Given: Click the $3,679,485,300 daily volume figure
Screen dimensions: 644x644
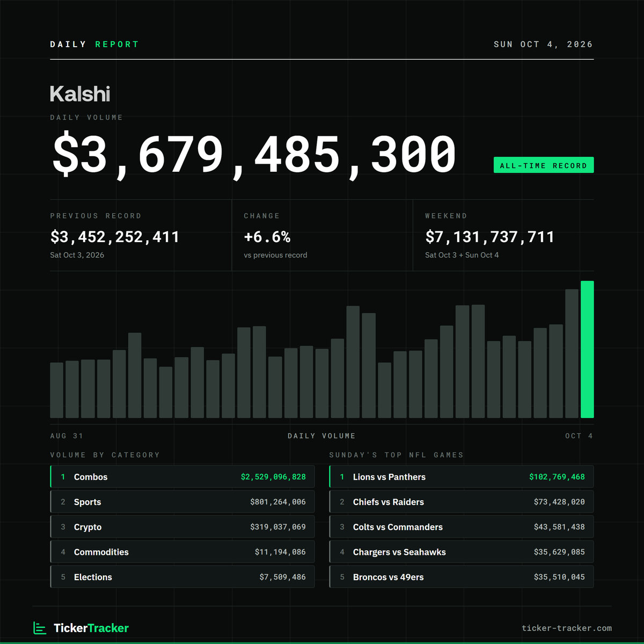Looking at the screenshot, I should point(254,155).
